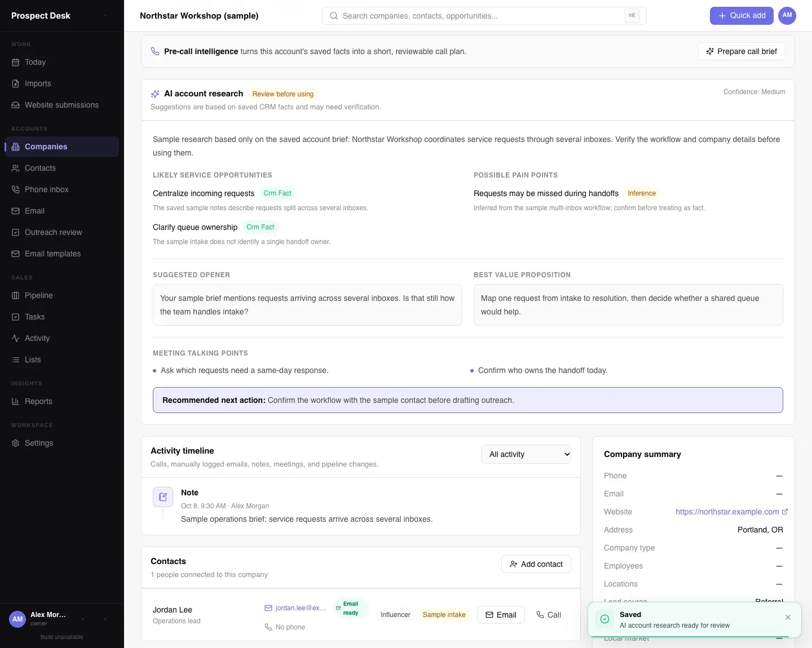This screenshot has height=648, width=812.
Task: Click the external link icon beside website
Action: click(784, 512)
